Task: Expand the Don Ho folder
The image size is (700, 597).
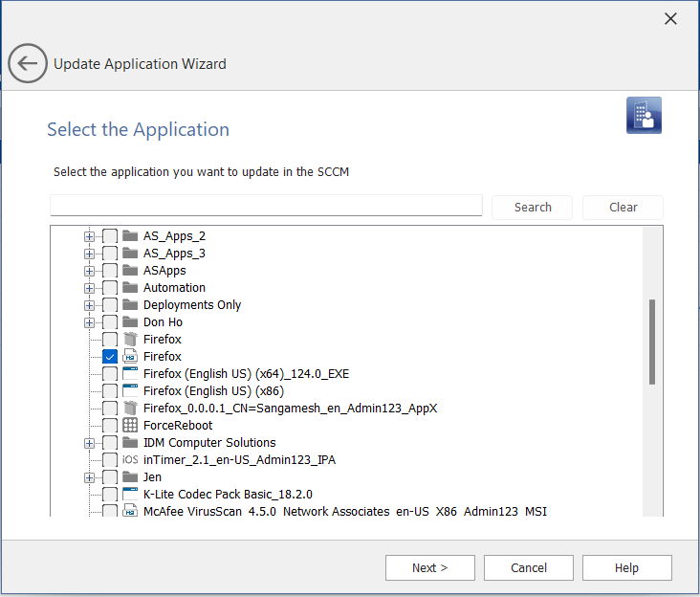Action: pos(89,322)
